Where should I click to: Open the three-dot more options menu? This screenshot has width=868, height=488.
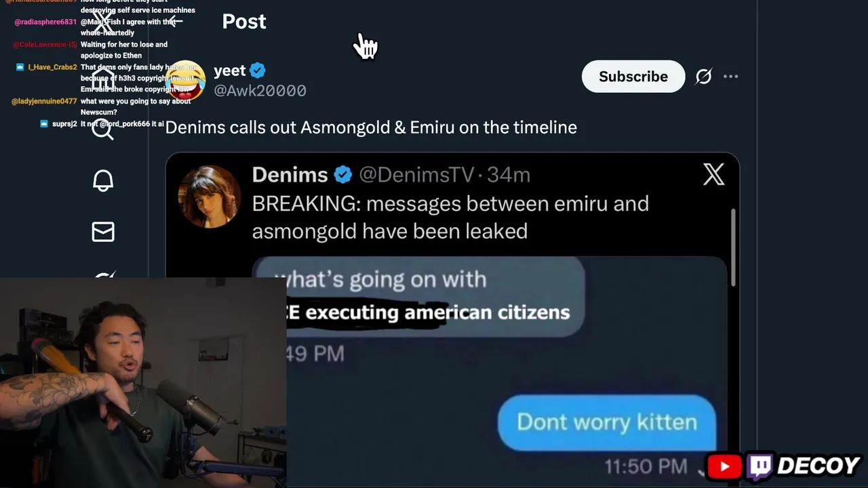click(x=730, y=77)
